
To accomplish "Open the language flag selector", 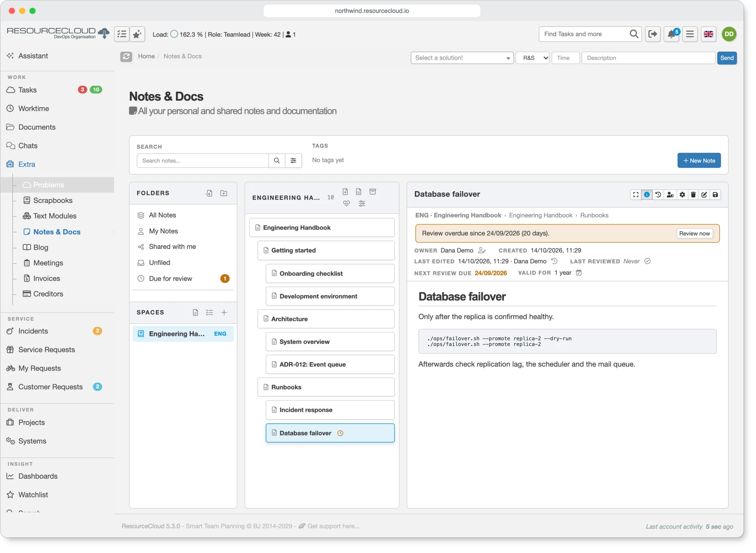I will tap(708, 34).
